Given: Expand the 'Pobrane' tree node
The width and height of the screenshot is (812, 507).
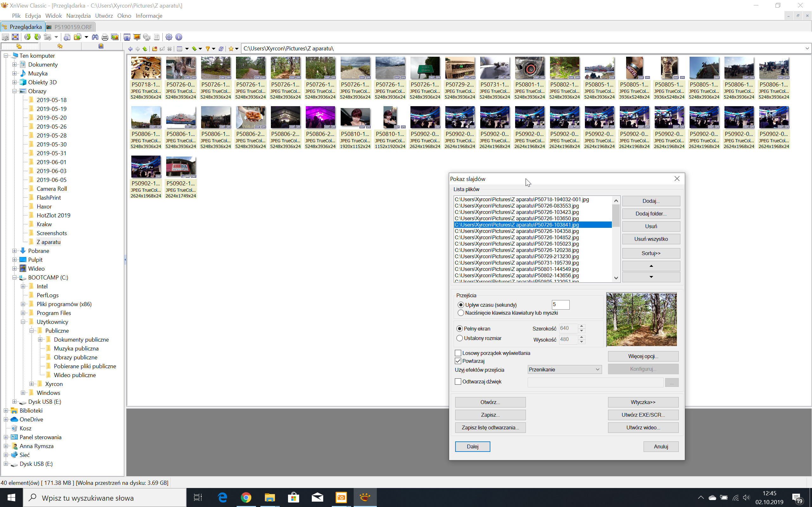Looking at the screenshot, I should (x=14, y=251).
